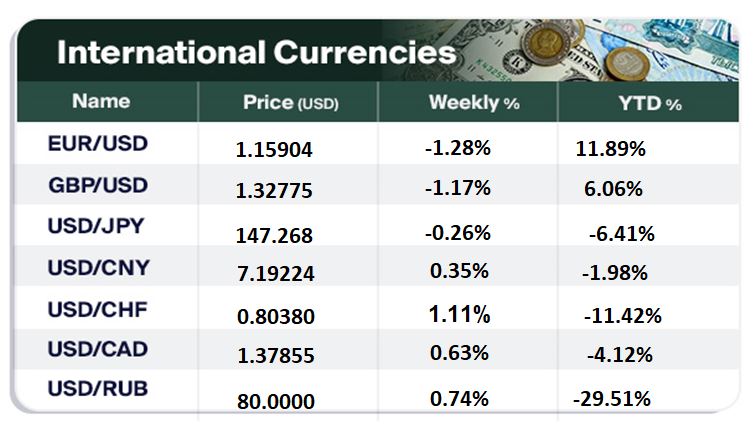Click the EUR/USD price 1.15904
The height and width of the screenshot is (427, 754).
275,151
